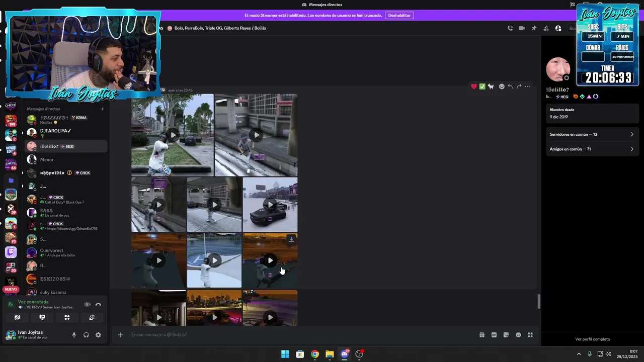The width and height of the screenshot is (644, 362).
Task: Open DM with Cuervorest
Action: coord(66,252)
